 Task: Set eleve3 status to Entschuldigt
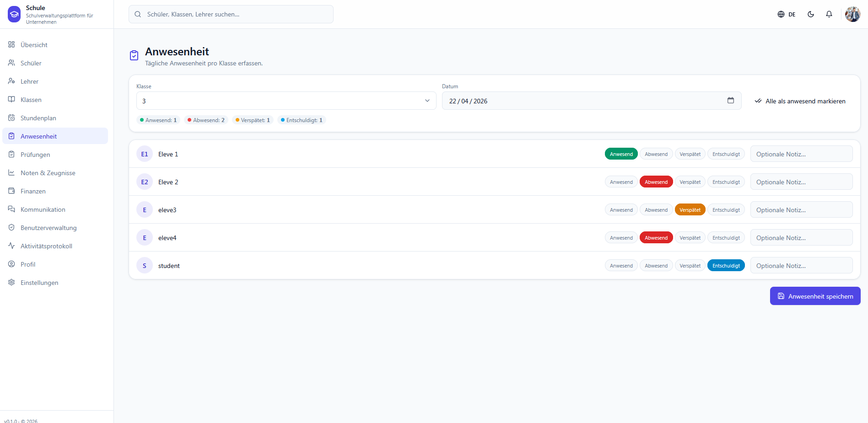pyautogui.click(x=726, y=210)
